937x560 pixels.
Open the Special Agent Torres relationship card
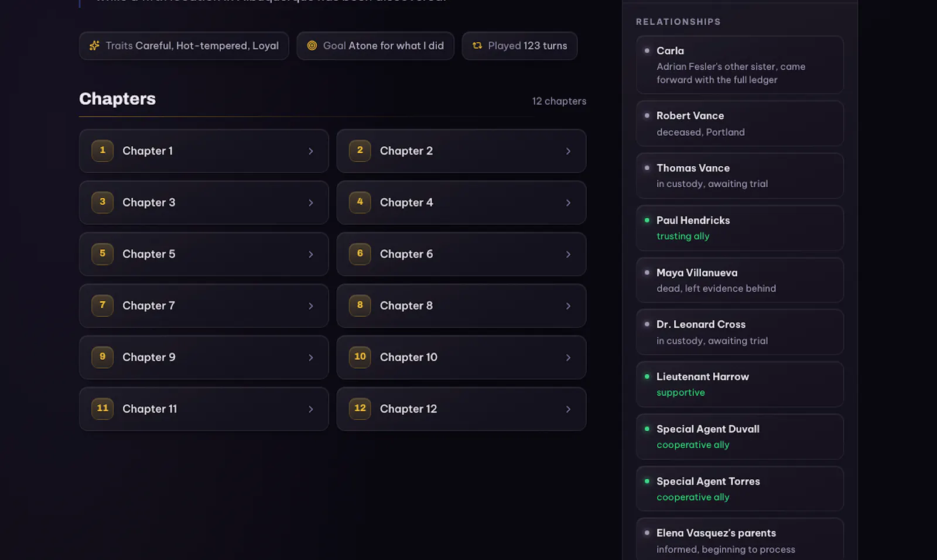740,489
